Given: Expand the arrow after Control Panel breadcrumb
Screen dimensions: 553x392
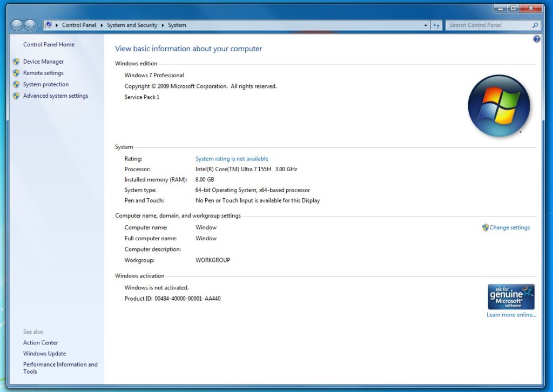Looking at the screenshot, I should coord(102,25).
